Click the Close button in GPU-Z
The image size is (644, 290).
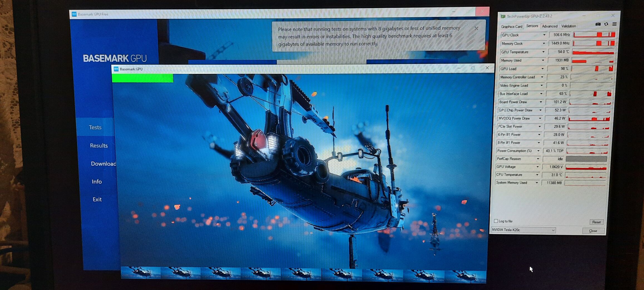[x=593, y=231]
